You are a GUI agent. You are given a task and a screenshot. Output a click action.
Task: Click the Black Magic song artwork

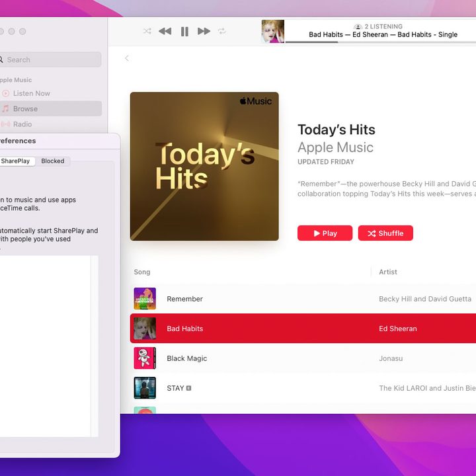point(145,358)
